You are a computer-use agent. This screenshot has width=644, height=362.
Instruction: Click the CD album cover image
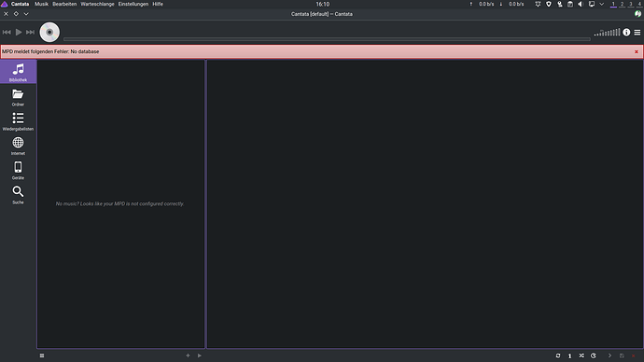pos(49,32)
